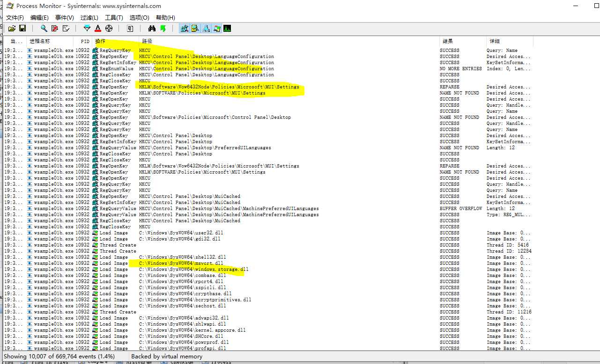Click the Process Monitor title bar app icon

click(x=10, y=6)
